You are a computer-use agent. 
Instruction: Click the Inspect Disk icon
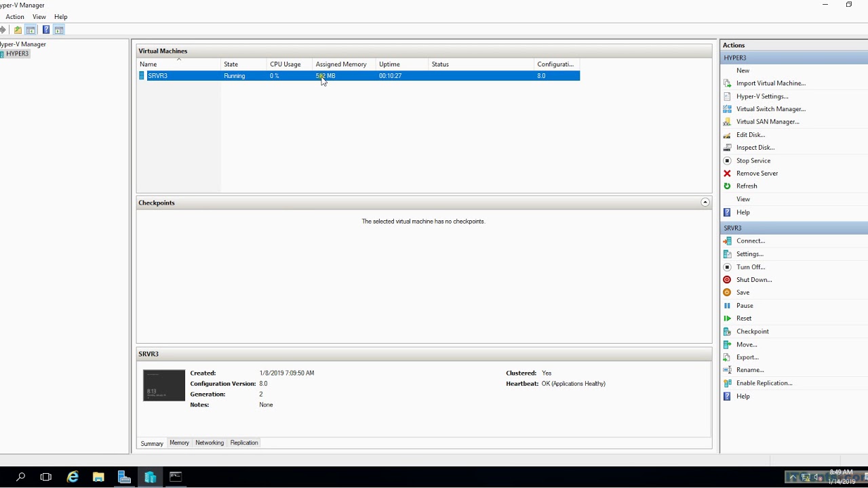(727, 148)
